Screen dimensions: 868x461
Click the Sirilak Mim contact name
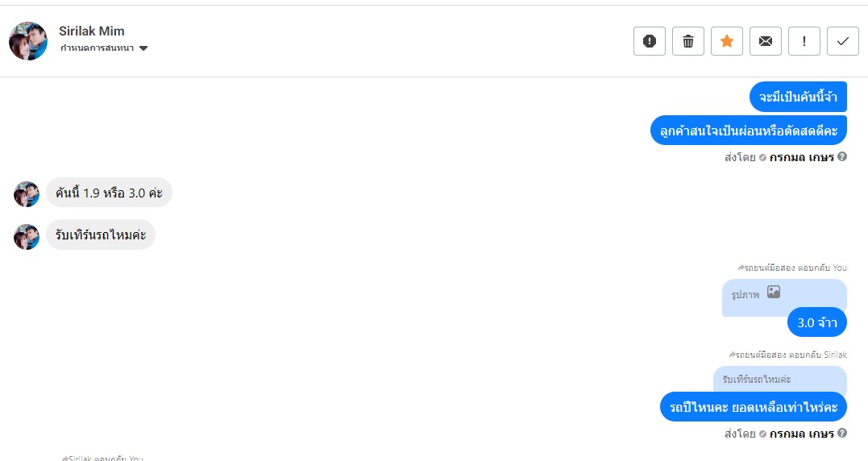92,31
